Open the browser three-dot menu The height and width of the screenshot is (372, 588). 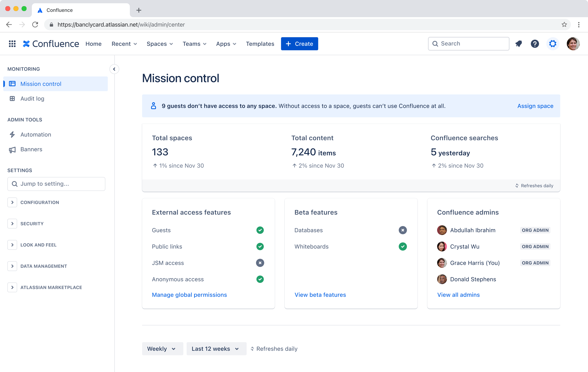coord(579,25)
